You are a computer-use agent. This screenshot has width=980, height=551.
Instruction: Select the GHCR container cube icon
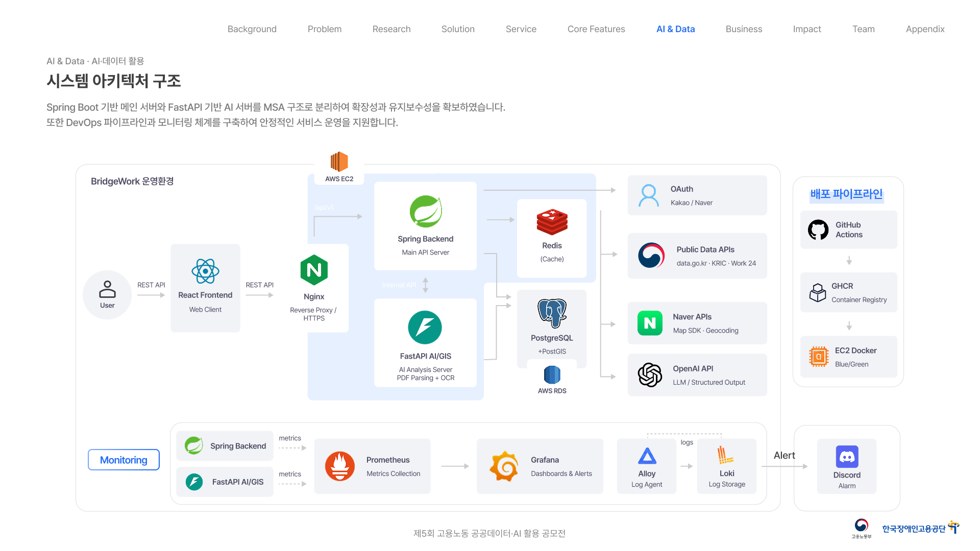(x=818, y=292)
